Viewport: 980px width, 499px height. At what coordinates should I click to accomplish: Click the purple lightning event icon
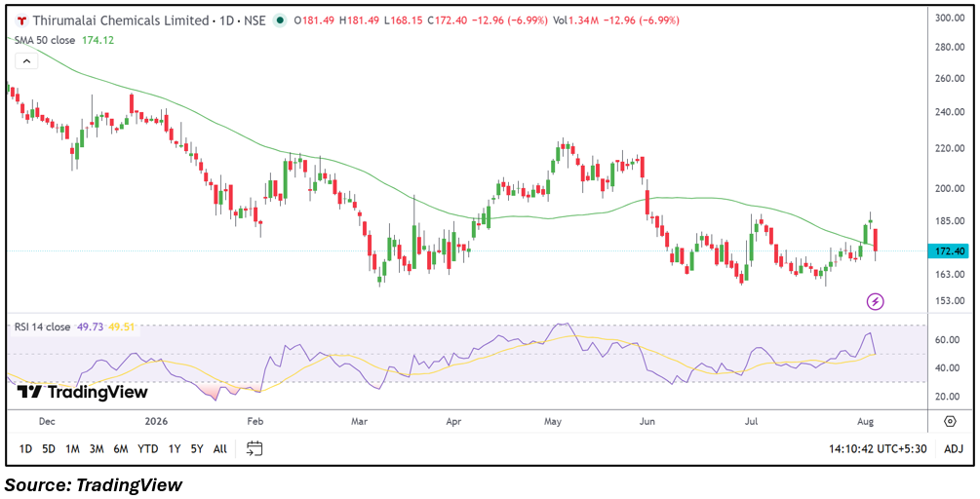875,302
